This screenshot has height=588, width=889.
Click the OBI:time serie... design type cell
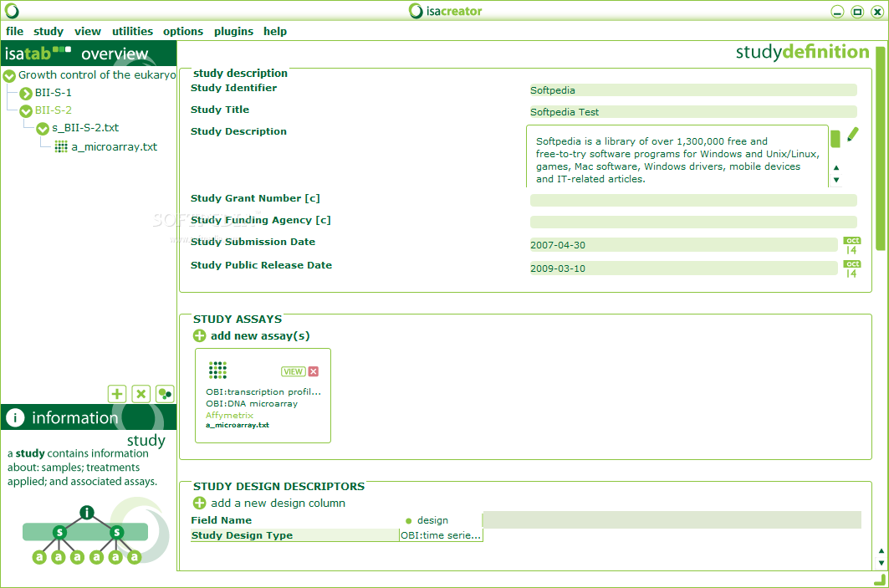(441, 535)
